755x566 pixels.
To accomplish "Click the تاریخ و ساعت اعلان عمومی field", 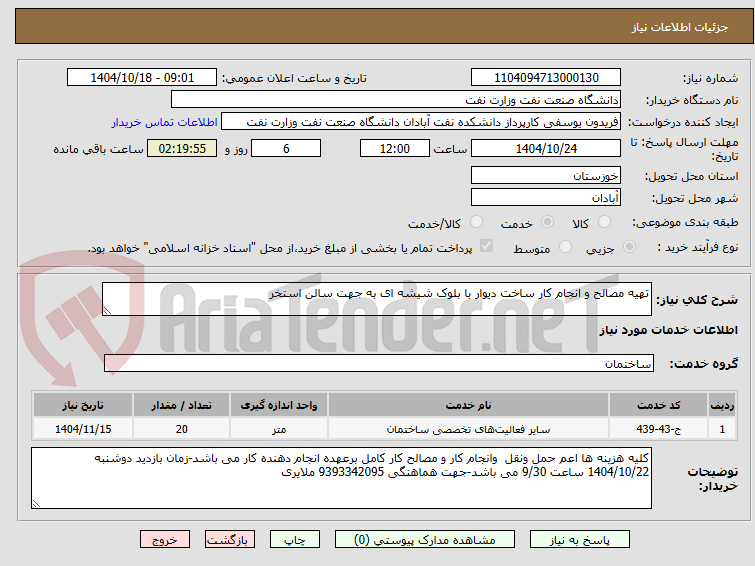I will [142, 78].
